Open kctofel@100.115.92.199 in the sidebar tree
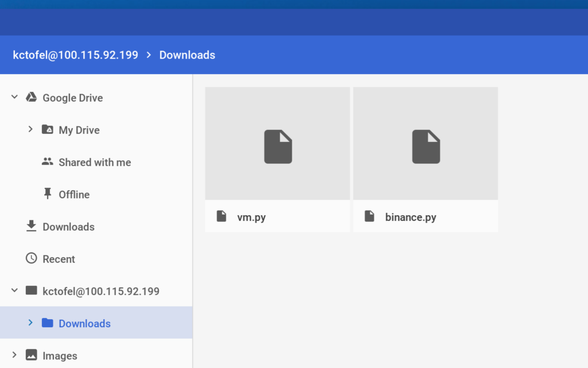 [101, 292]
